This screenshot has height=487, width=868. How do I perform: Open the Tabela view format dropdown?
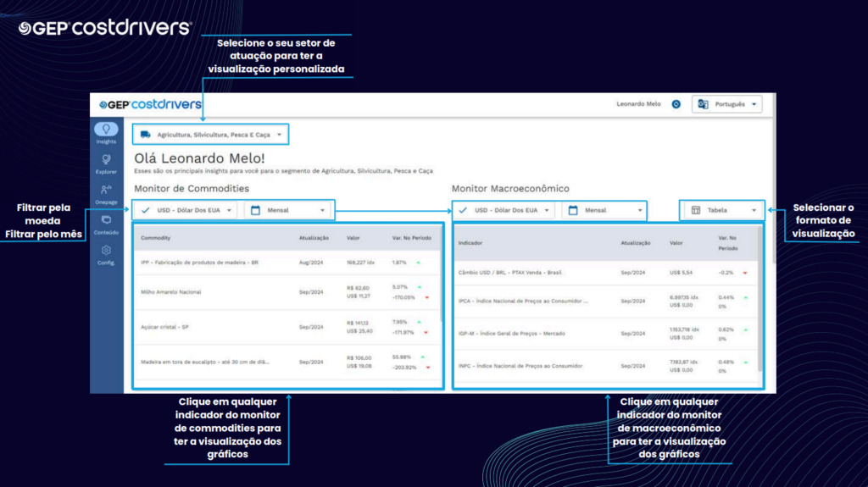pos(722,210)
